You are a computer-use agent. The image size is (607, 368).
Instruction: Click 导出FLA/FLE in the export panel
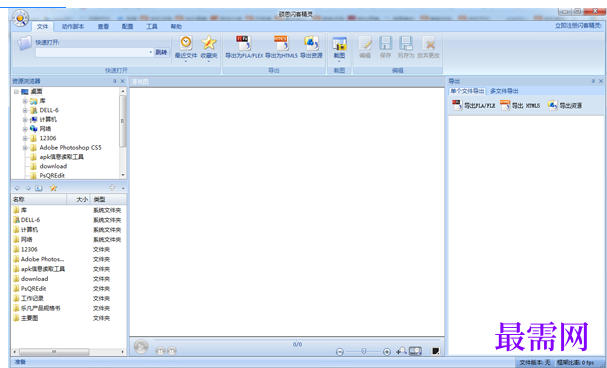tap(474, 105)
